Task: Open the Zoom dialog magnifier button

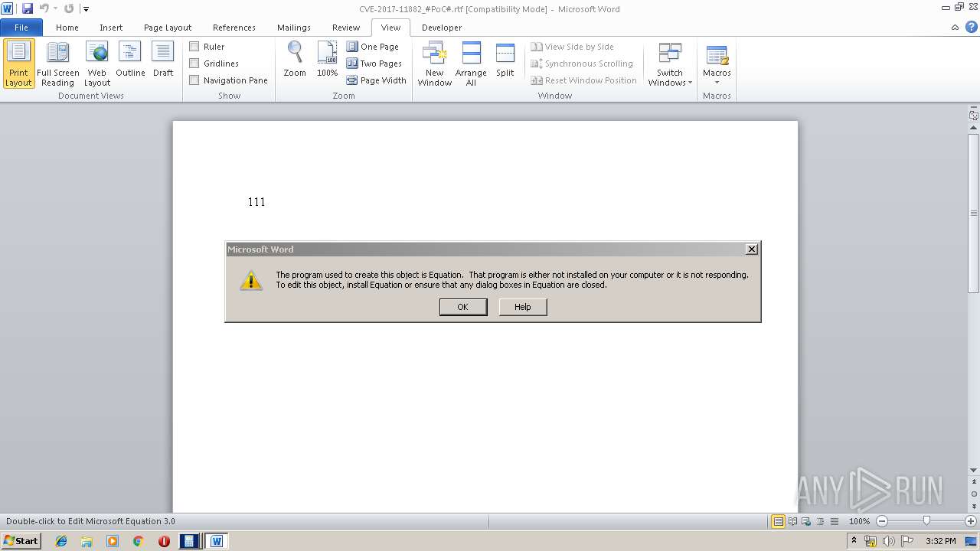Action: [x=295, y=60]
